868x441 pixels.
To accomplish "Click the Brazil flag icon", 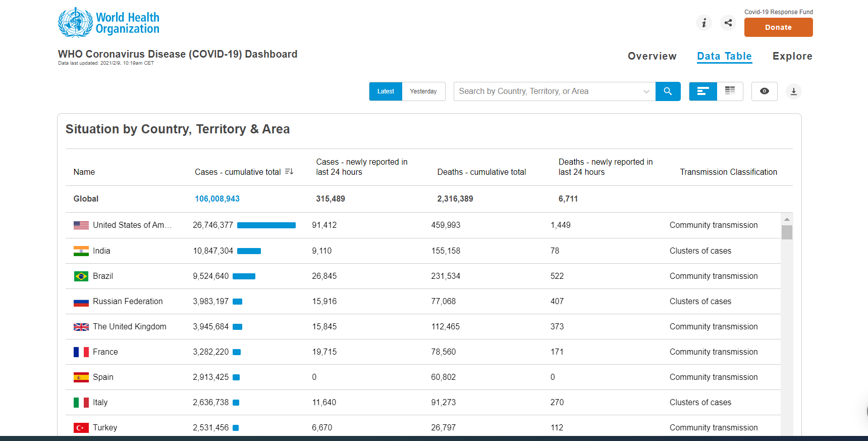I will 81,276.
